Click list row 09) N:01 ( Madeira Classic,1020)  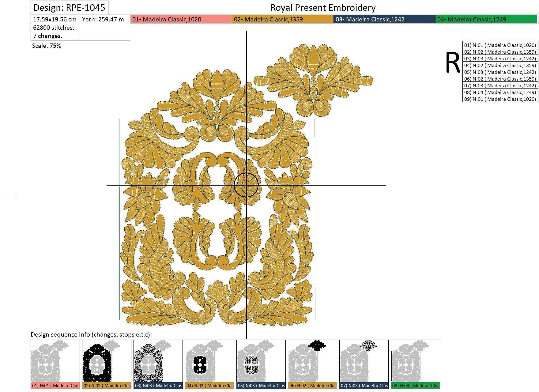click(x=500, y=99)
